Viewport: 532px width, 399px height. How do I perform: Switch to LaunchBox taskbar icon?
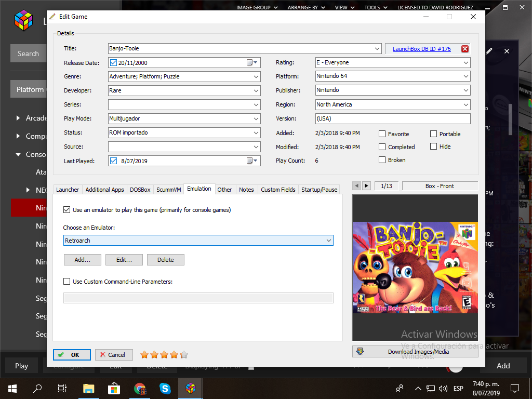[191, 388]
